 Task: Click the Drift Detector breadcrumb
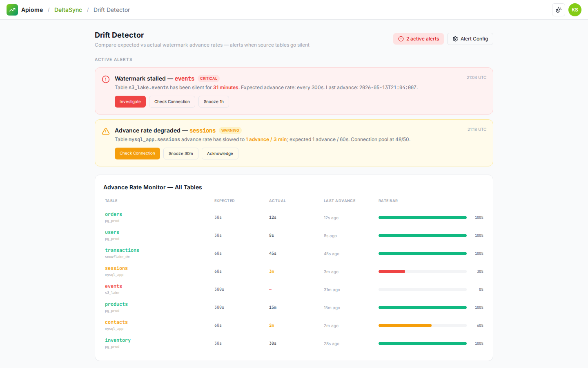(x=111, y=10)
